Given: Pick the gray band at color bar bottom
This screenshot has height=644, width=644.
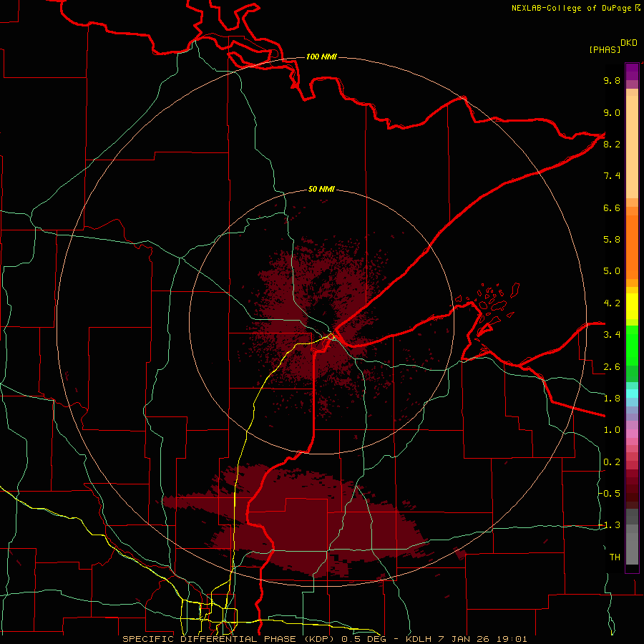Looking at the screenshot, I should click(x=632, y=536).
